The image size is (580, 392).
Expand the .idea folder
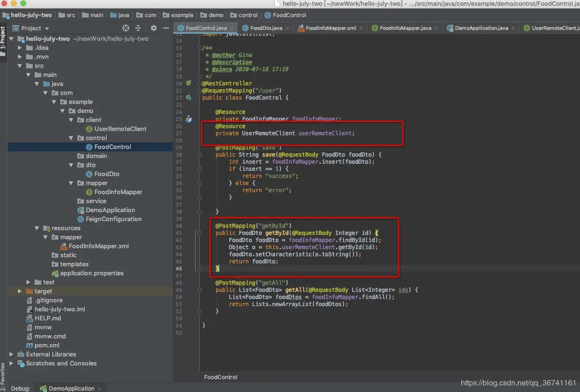click(20, 47)
